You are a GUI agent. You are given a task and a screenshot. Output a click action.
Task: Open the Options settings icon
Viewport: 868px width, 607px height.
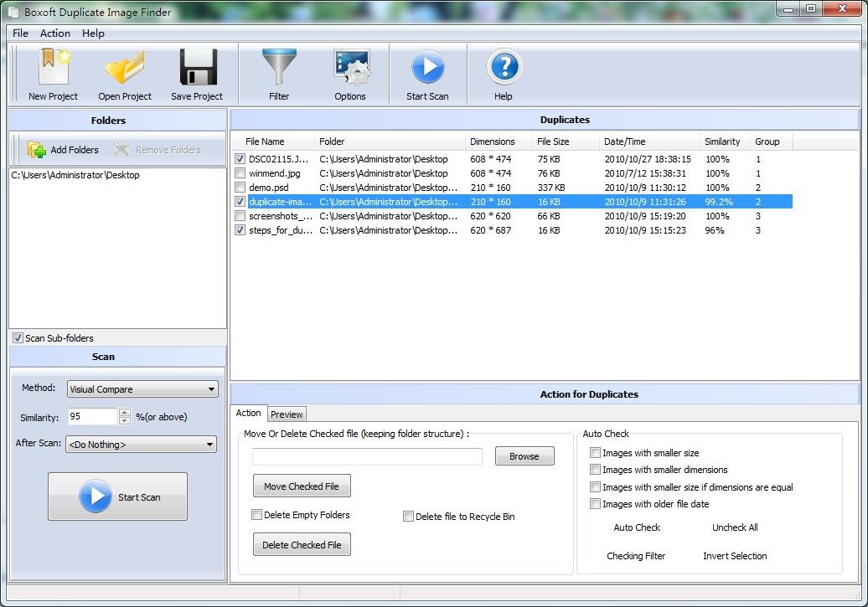pos(350,69)
